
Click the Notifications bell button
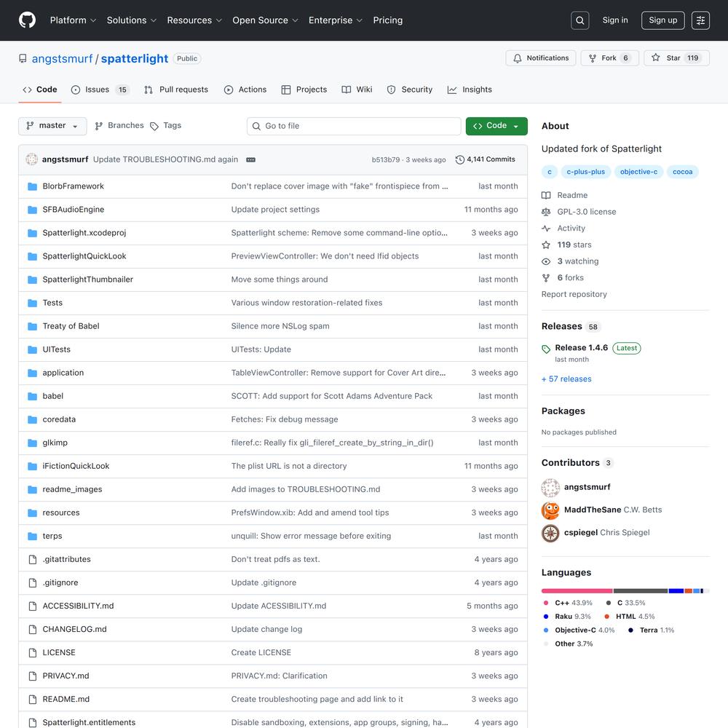(x=541, y=58)
